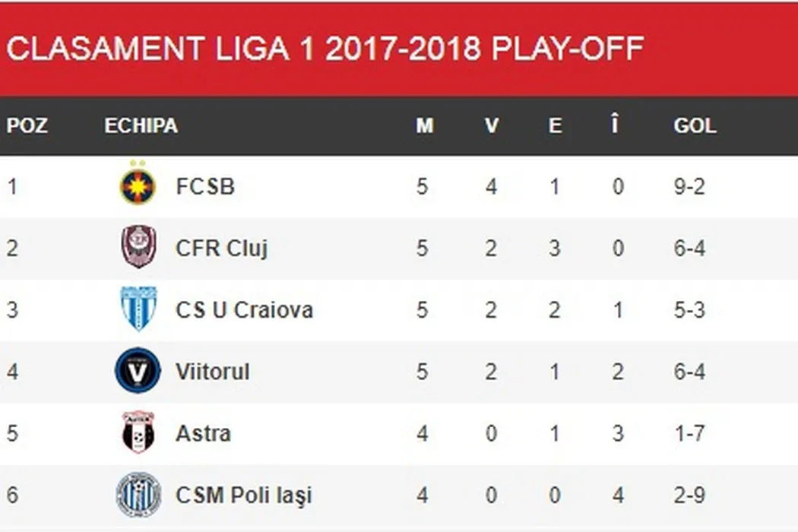The width and height of the screenshot is (798, 532).
Task: Click FCSB's 9-2 goal difference cell
Action: (689, 186)
